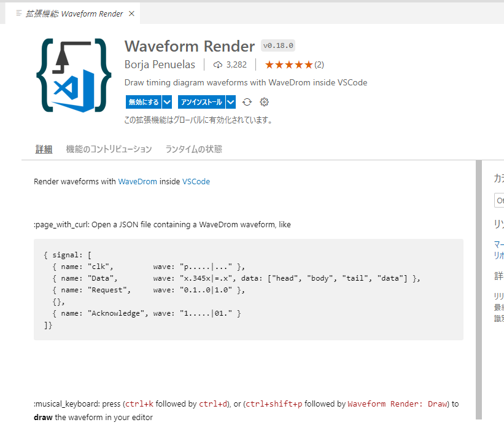Click the code line with name "clk"

[x=149, y=267]
